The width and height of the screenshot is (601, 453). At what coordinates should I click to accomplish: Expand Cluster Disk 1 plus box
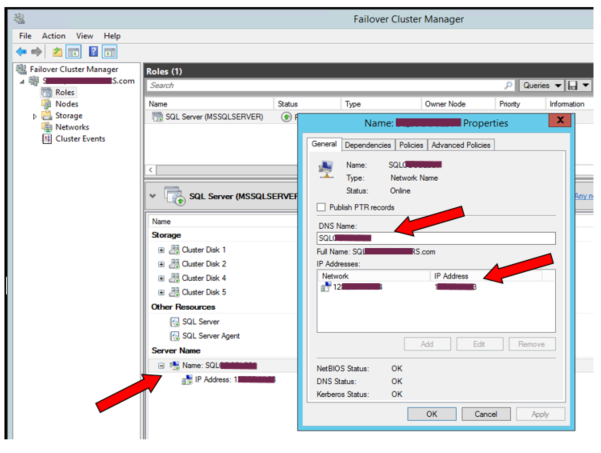[161, 250]
